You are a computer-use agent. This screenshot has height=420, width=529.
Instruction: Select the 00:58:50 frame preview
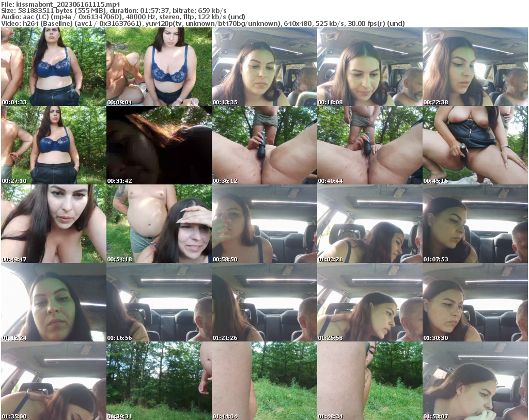click(263, 223)
